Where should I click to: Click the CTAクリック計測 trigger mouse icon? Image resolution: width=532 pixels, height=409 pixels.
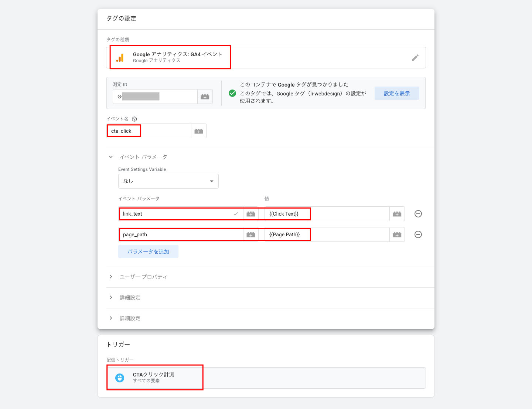click(x=120, y=378)
